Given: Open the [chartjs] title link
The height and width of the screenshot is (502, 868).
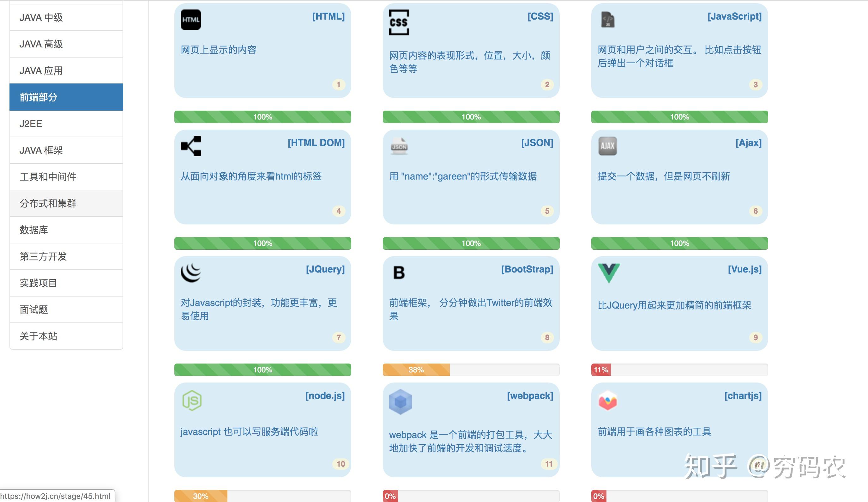Looking at the screenshot, I should pos(743,395).
